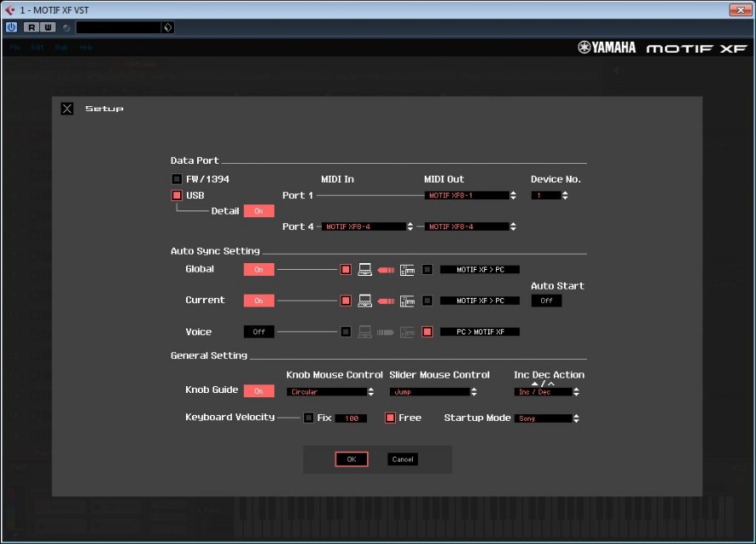
Task: Close the Setup dialog with the X icon
Action: click(x=68, y=109)
